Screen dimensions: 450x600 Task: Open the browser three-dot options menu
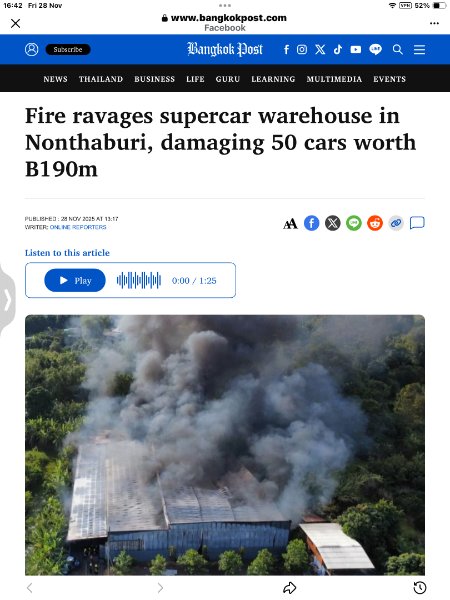pos(434,23)
